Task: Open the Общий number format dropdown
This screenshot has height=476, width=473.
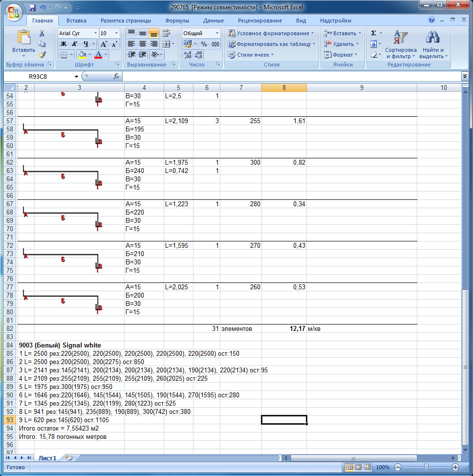Action: tap(217, 33)
